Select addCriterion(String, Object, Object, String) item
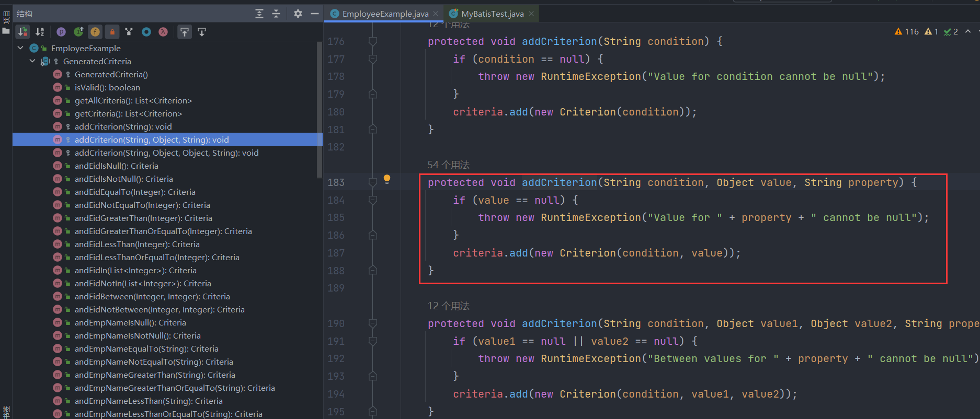This screenshot has width=980, height=419. 166,153
